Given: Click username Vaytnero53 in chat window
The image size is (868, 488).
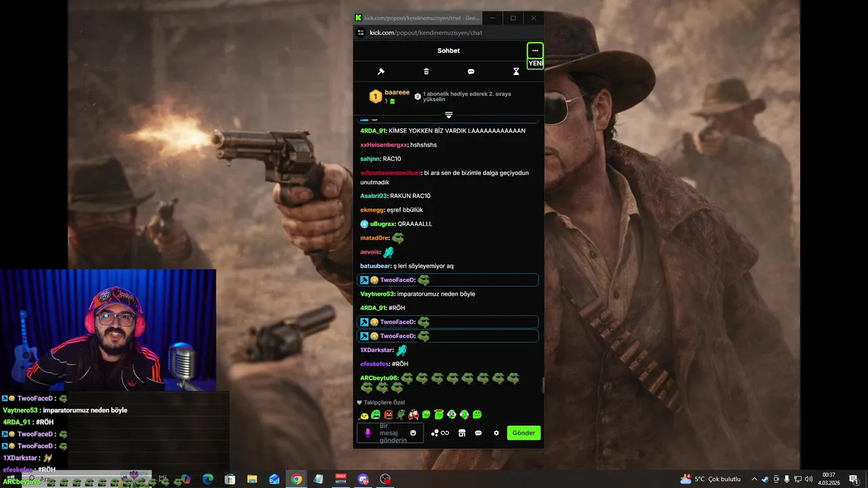Looking at the screenshot, I should [x=377, y=294].
